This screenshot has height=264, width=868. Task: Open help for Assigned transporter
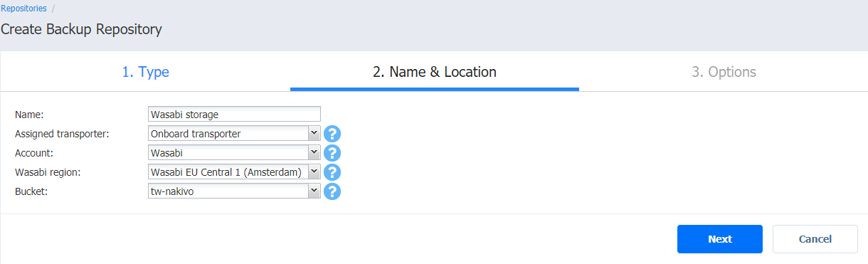332,134
